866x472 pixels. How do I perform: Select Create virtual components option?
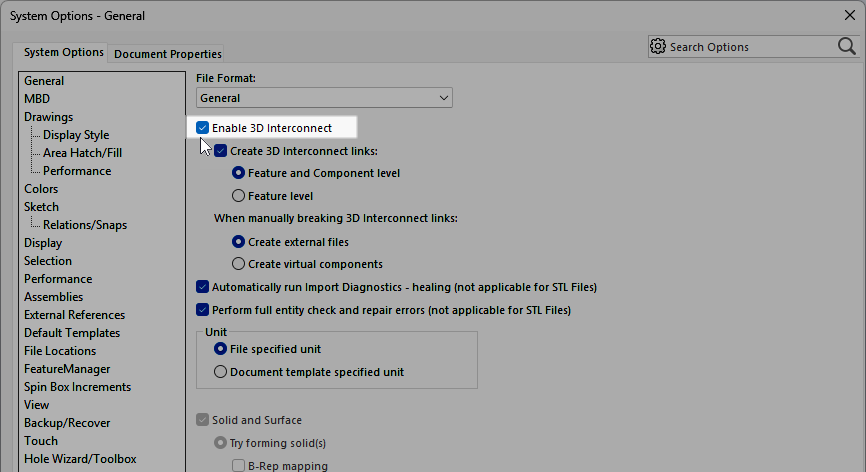[x=238, y=264]
